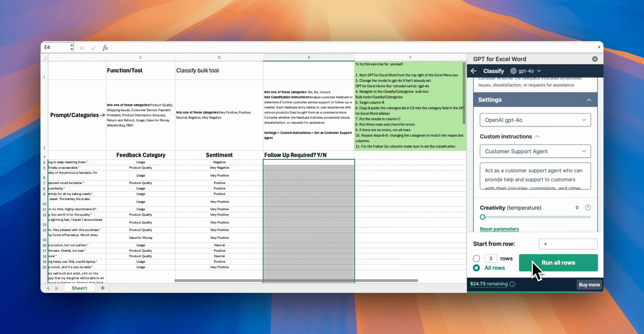Image resolution: width=644 pixels, height=334 pixels.
Task: Open the OpenAI gpt-4o model combo box
Action: tap(535, 120)
